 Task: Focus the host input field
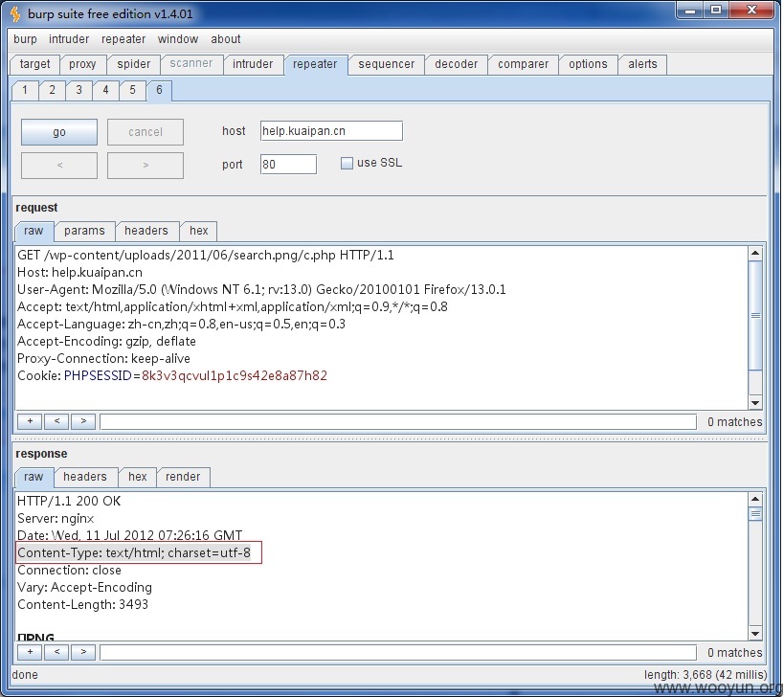331,131
